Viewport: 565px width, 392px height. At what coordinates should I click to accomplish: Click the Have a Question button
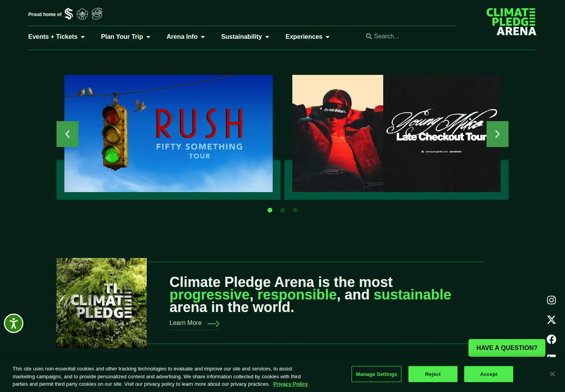coord(507,348)
